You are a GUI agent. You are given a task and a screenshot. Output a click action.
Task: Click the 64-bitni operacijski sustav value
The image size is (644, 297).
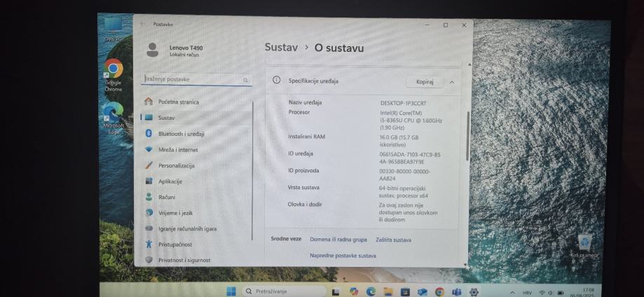point(404,192)
